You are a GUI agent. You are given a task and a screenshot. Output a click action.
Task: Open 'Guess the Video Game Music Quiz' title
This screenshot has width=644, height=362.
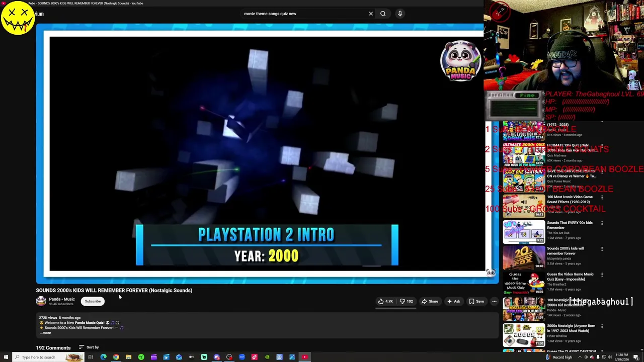[570, 277]
